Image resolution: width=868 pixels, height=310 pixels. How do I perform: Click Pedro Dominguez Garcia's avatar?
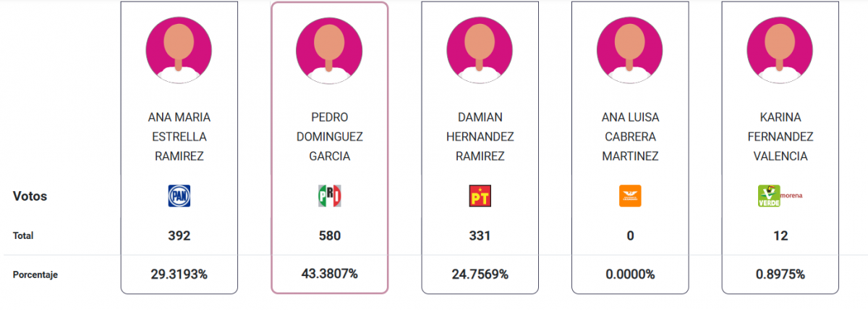329,49
